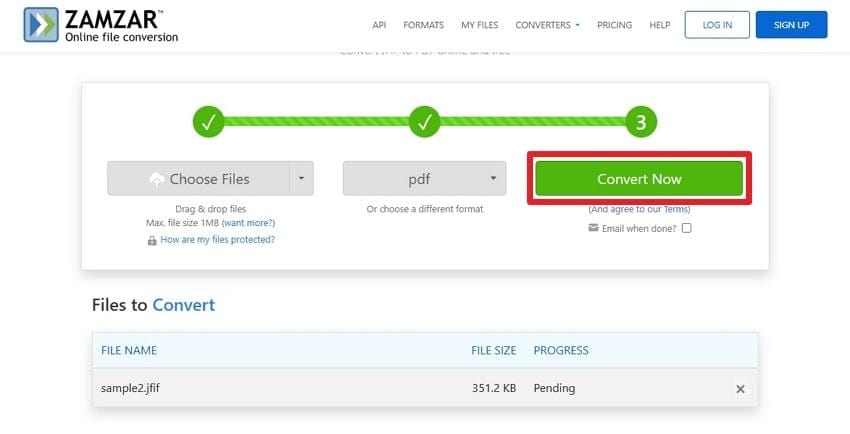Image resolution: width=850 pixels, height=434 pixels.
Task: Select the sample2.jfif file name
Action: pyautogui.click(x=130, y=388)
